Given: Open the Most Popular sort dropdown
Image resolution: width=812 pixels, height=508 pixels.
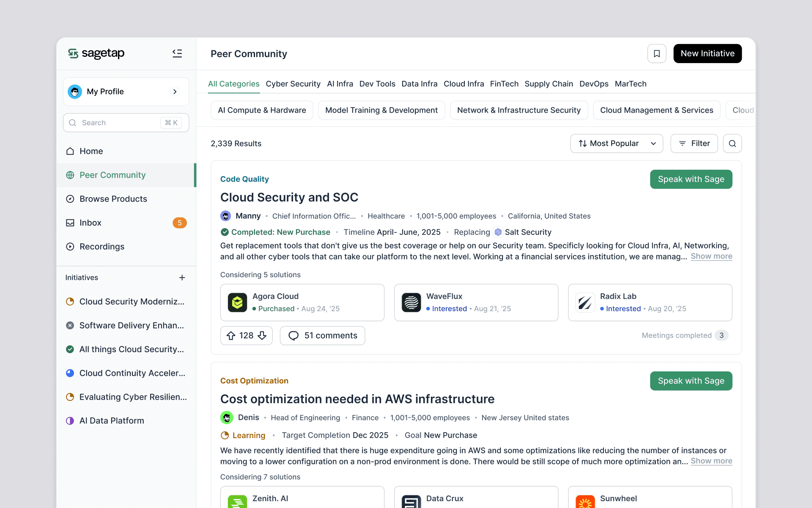Looking at the screenshot, I should tap(616, 144).
